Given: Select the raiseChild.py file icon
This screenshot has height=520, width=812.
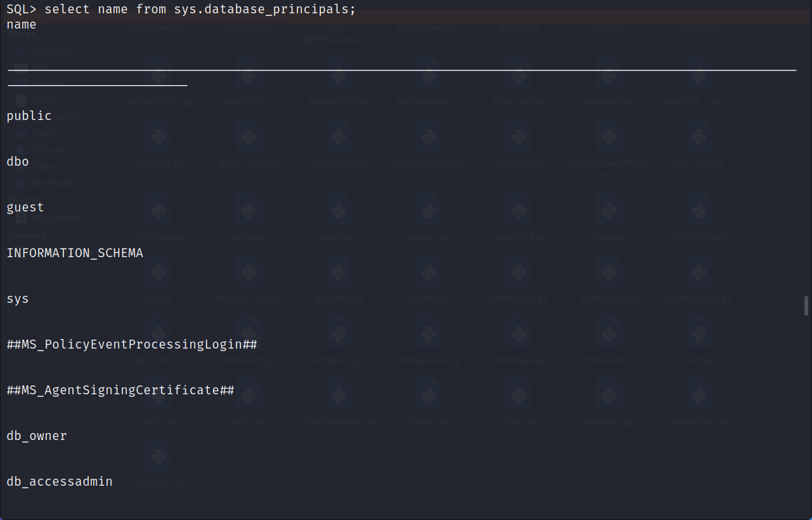Looking at the screenshot, I should (x=519, y=210).
